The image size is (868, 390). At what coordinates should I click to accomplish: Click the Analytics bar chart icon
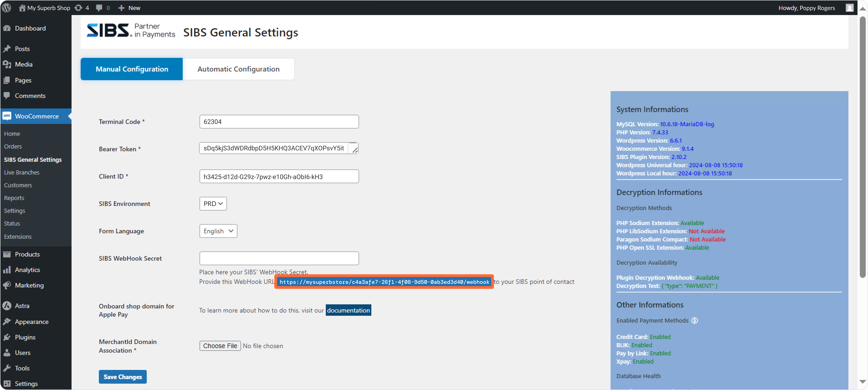point(7,270)
